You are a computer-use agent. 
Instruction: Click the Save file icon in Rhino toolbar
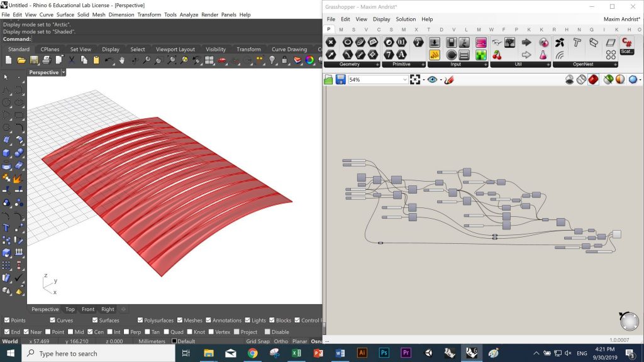(x=34, y=60)
